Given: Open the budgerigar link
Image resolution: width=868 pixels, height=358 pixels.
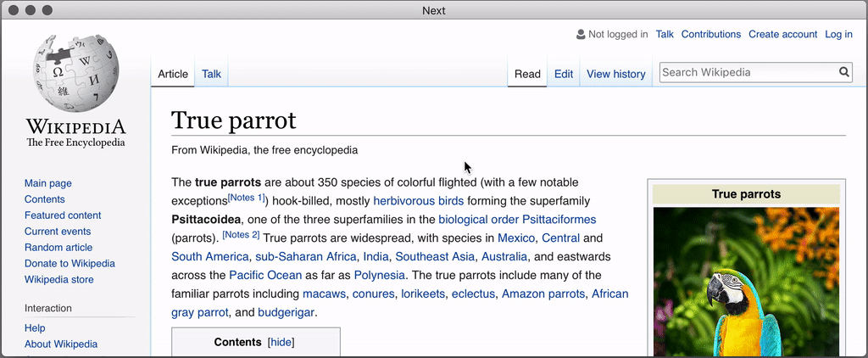Looking at the screenshot, I should (x=287, y=312).
